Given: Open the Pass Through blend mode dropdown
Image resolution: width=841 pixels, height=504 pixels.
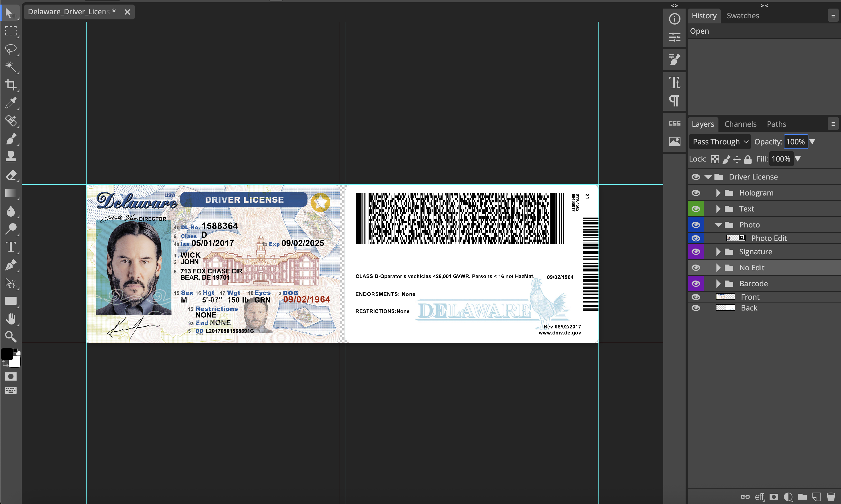Looking at the screenshot, I should click(719, 142).
